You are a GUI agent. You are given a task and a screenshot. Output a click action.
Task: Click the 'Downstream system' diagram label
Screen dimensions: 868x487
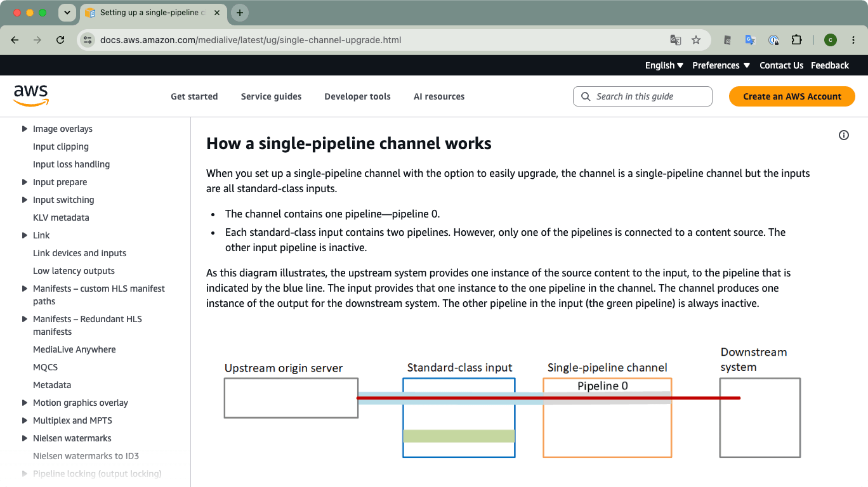pos(754,360)
